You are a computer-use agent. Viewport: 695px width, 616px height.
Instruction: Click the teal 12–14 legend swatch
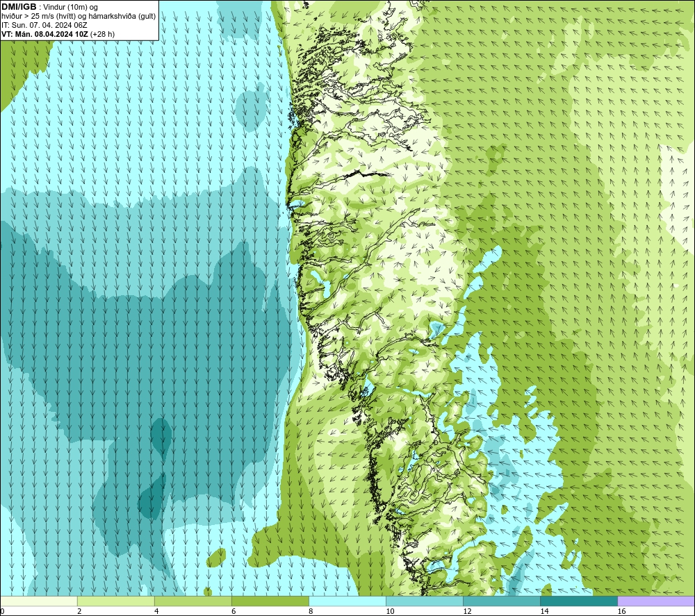click(501, 601)
